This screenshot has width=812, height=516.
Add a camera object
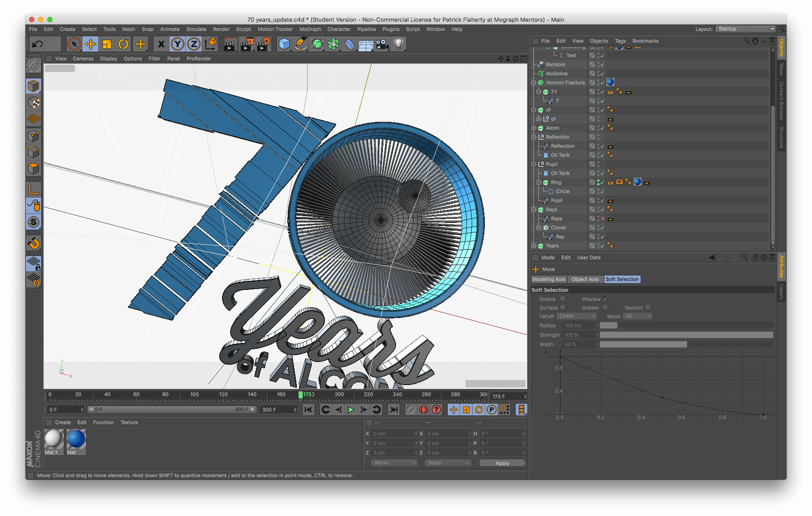pos(382,44)
